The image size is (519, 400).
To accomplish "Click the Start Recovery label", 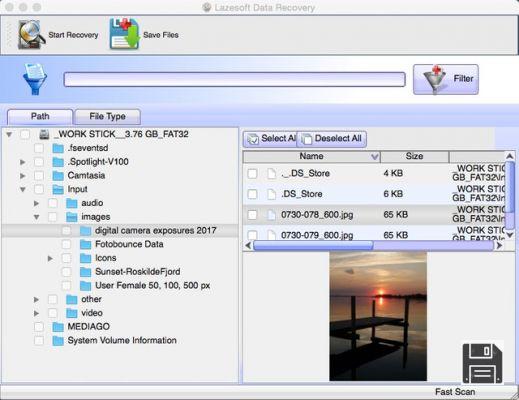I will [73, 35].
